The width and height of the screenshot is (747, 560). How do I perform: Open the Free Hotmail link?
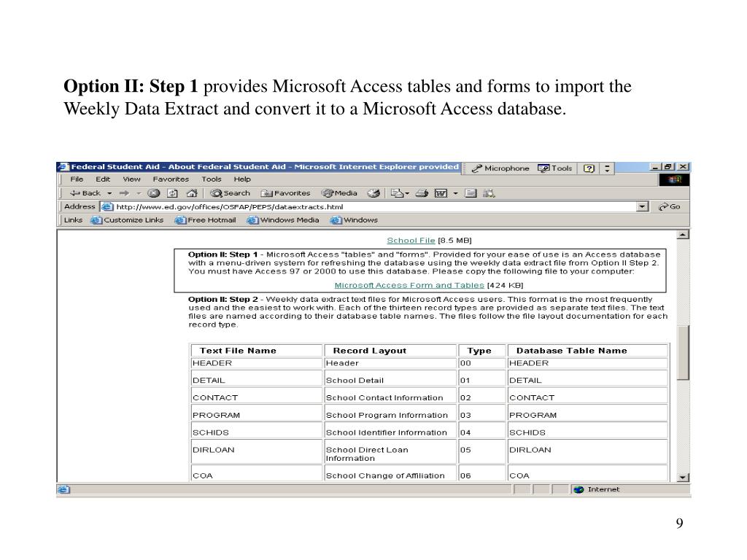click(x=205, y=220)
